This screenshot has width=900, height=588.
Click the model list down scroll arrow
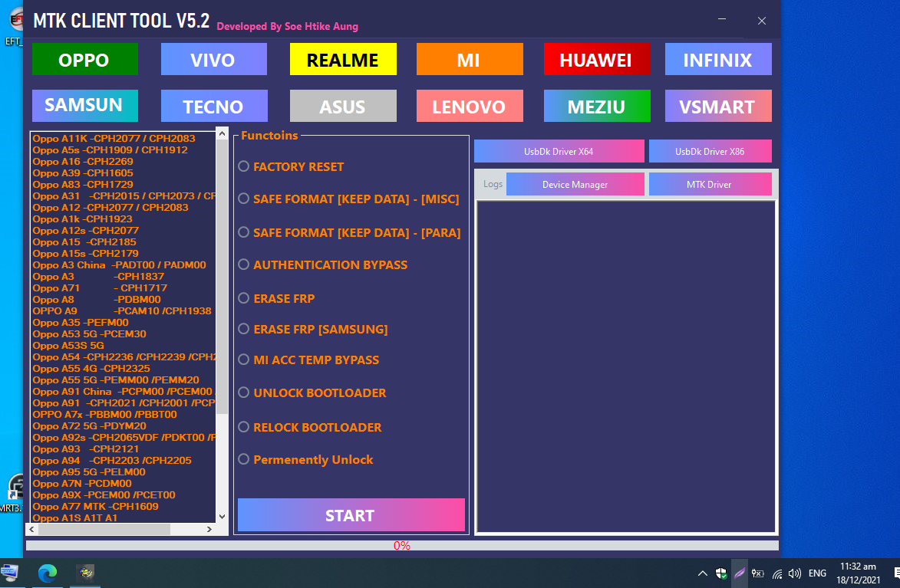coord(223,516)
